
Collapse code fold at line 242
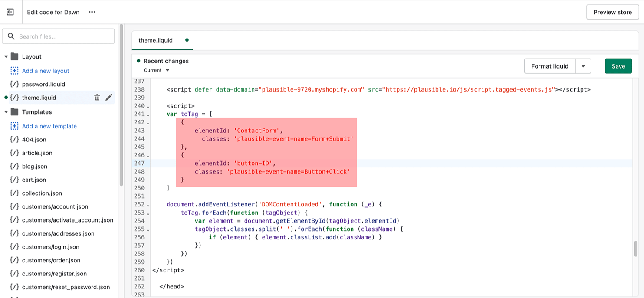[148, 123]
